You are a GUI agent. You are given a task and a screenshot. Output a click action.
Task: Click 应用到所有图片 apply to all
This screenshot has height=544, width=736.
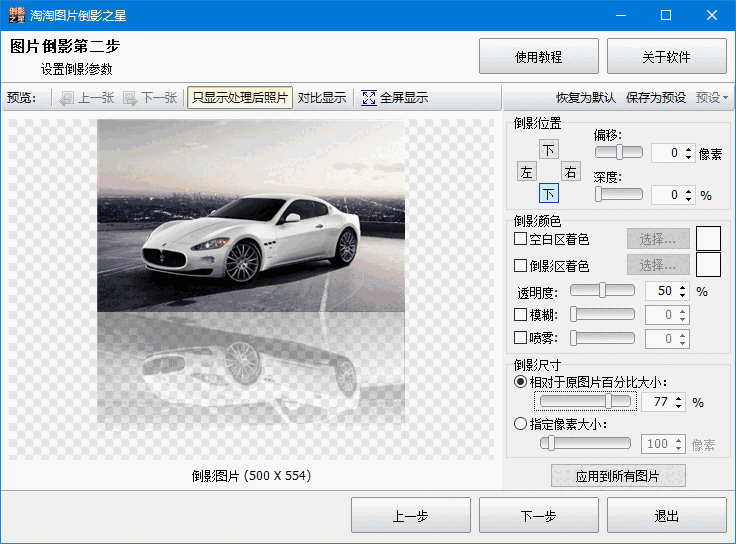pos(618,476)
